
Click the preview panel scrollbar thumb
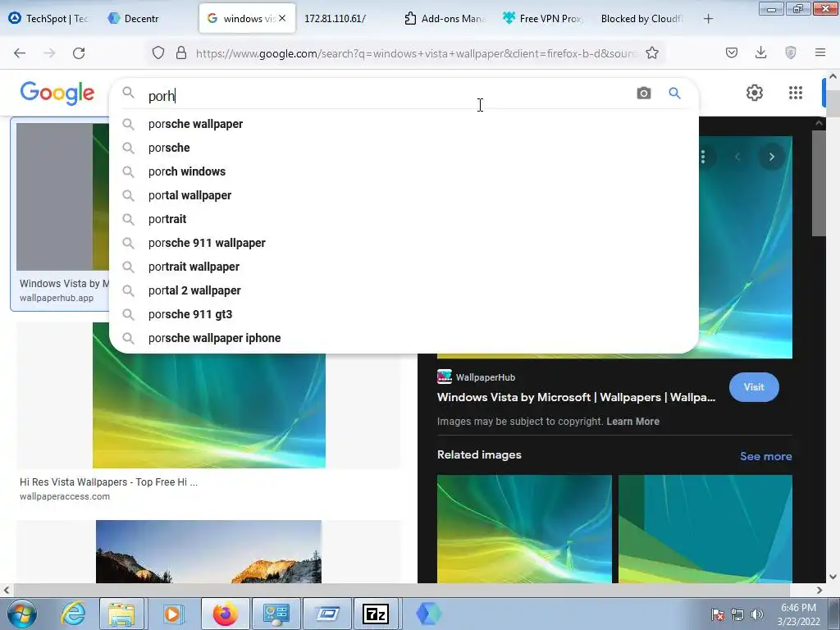pyautogui.click(x=818, y=183)
